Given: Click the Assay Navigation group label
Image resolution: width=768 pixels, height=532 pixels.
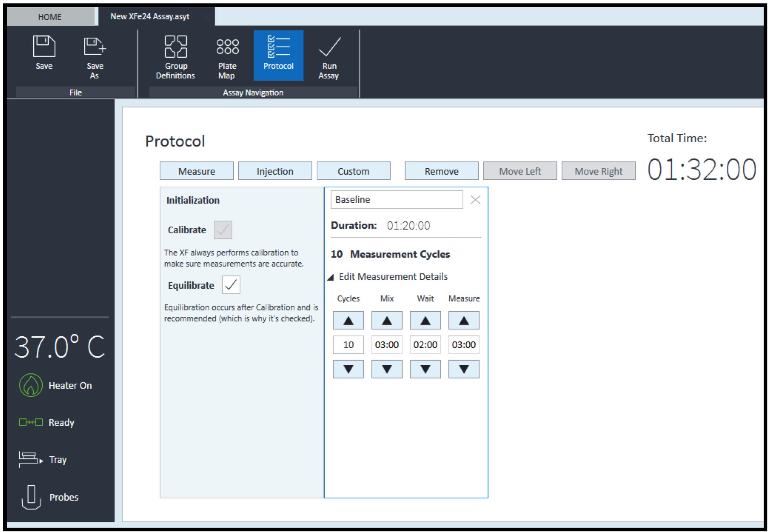Looking at the screenshot, I should [x=253, y=92].
